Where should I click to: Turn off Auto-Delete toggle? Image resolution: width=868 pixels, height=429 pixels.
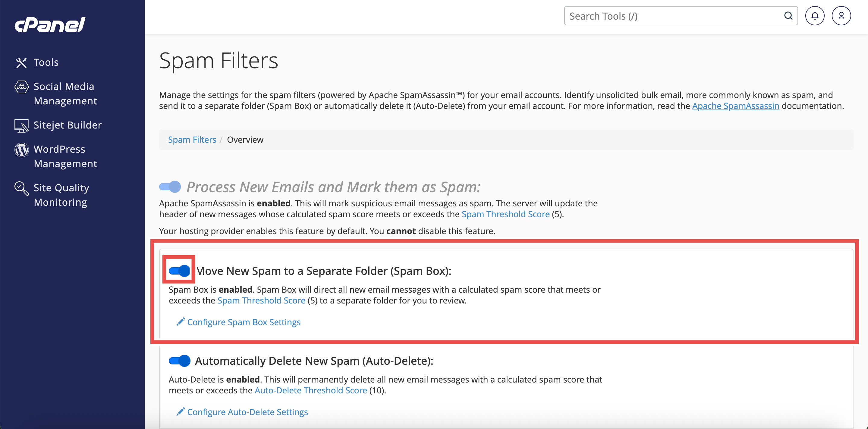point(179,361)
